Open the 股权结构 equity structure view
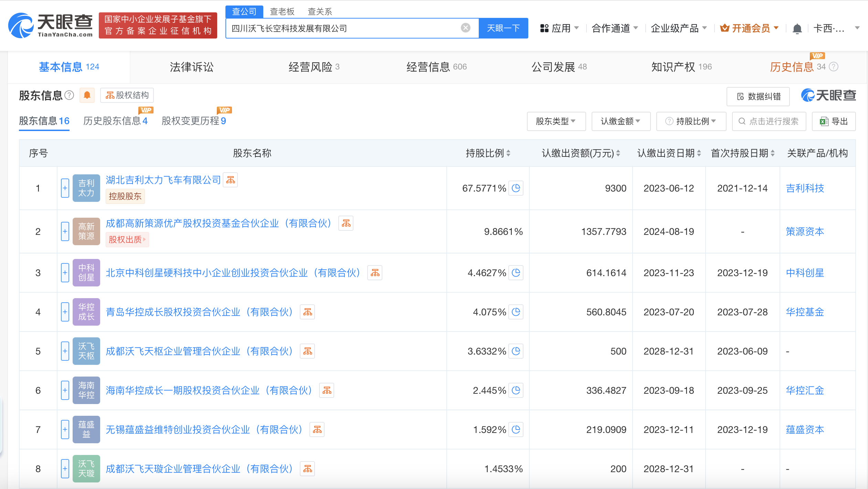The image size is (868, 489). pos(127,95)
